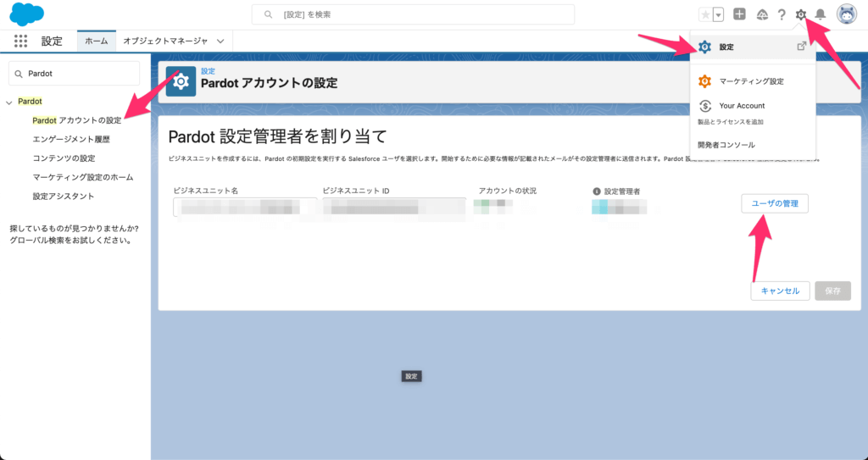Switch to the ホーム tab

(x=97, y=41)
